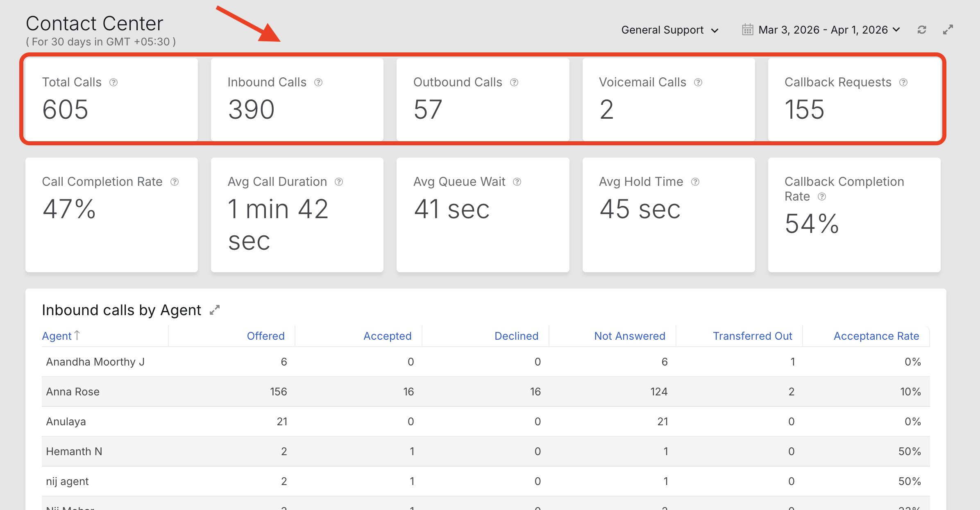Click the help icon beside Inbound Calls
Viewport: 980px width, 510px height.
(318, 82)
